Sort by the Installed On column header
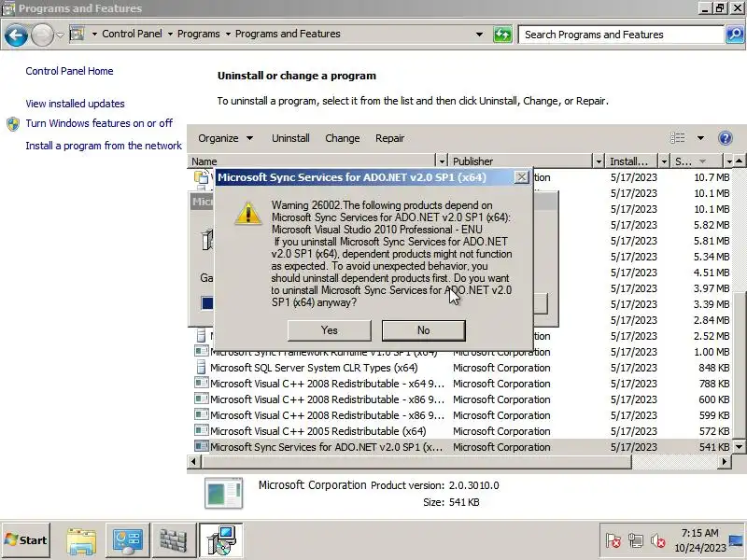 632,161
